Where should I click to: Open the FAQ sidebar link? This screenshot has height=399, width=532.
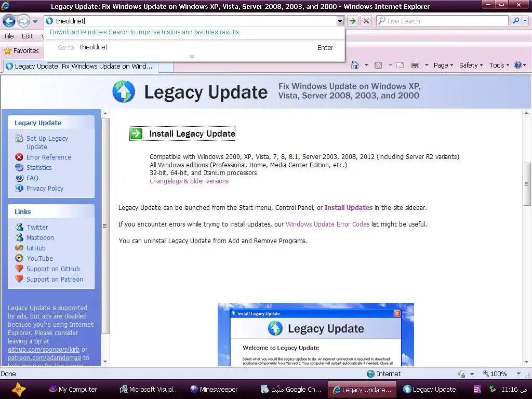pyautogui.click(x=32, y=178)
